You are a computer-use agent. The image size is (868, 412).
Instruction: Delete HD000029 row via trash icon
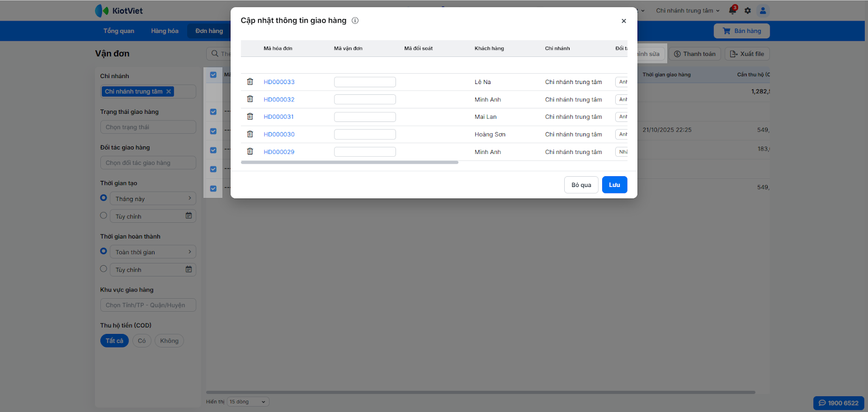[x=250, y=152]
